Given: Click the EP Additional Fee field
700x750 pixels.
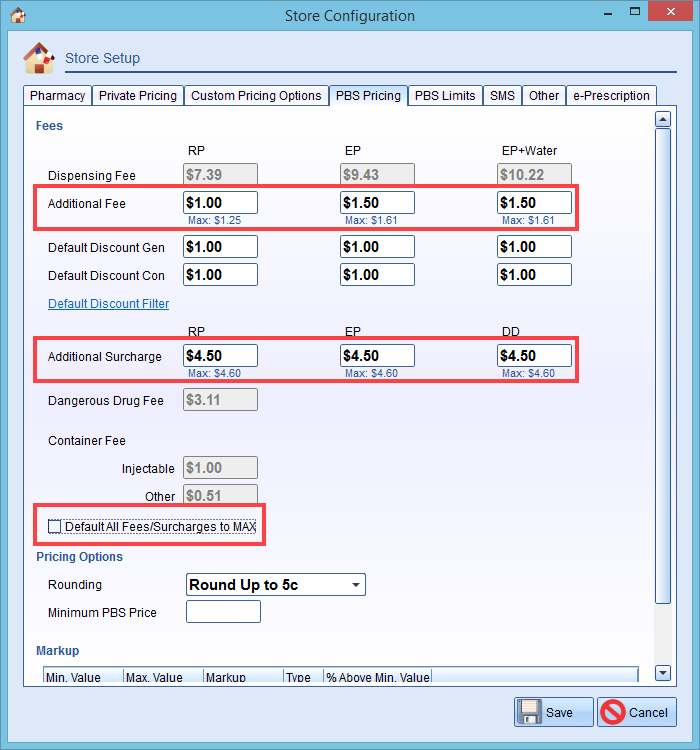Looking at the screenshot, I should (x=377, y=203).
